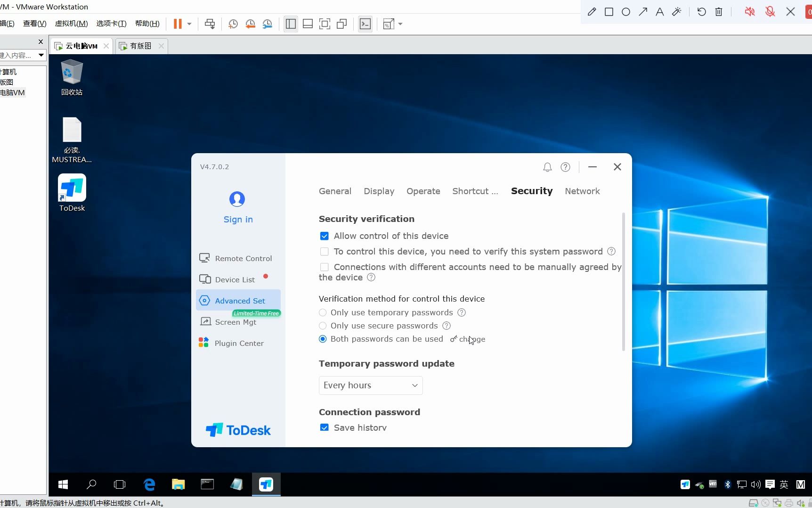Send Ctrl+Alt+Del via VMware toolbar icon

coord(210,24)
